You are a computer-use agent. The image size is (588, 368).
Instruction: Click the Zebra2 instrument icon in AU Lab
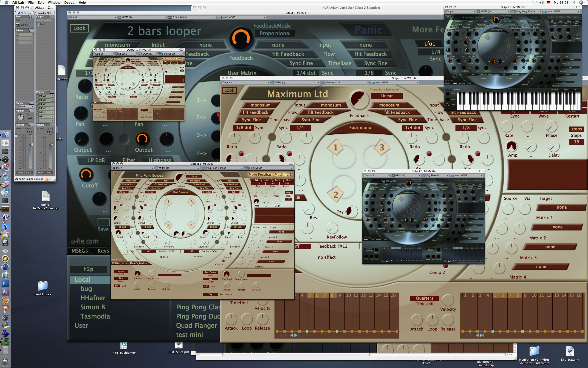[17, 25]
